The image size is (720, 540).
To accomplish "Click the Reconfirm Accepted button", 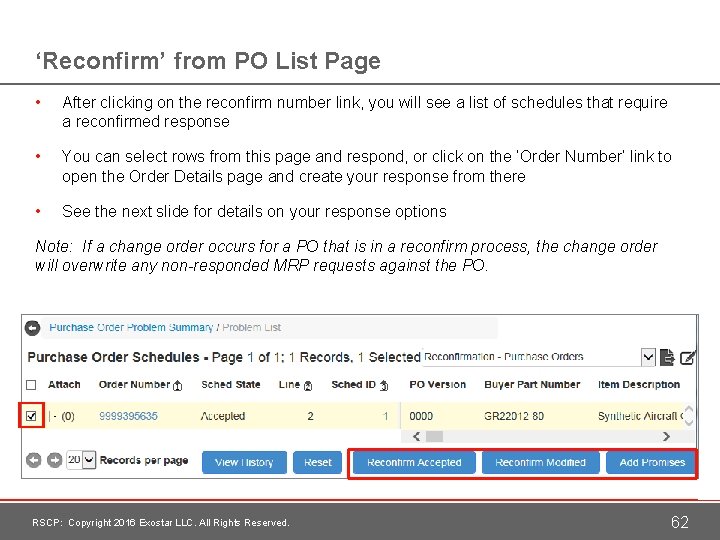I will pos(414,462).
